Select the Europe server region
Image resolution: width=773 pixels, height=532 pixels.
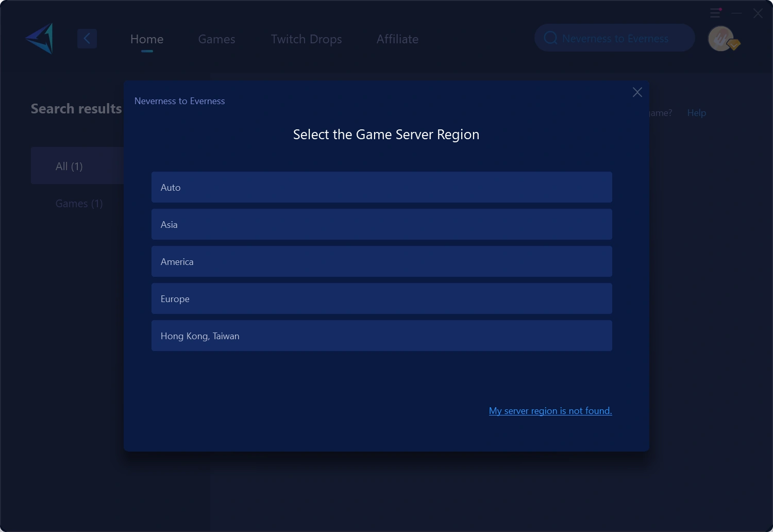[x=381, y=298]
